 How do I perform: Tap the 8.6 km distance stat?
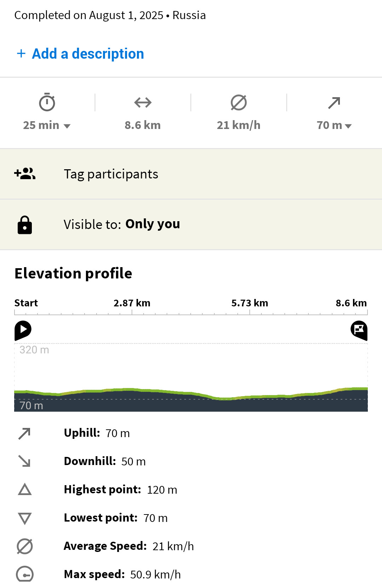[143, 125]
